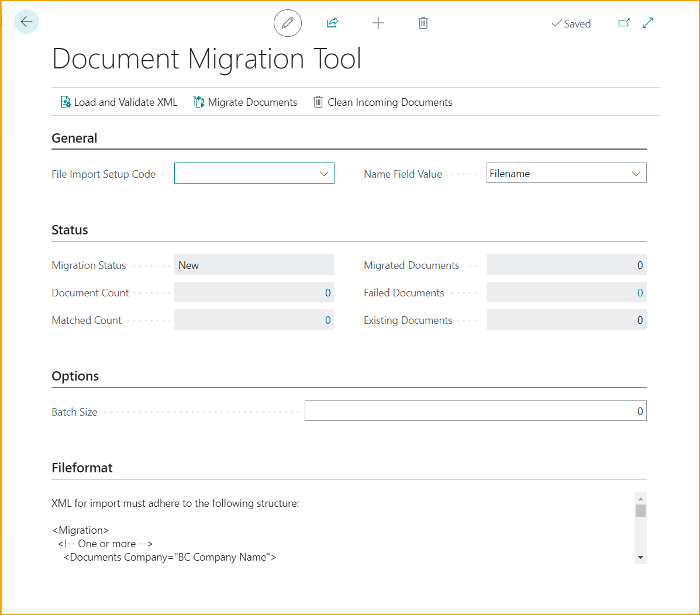Click the Saved checkmark indicator

(x=571, y=23)
